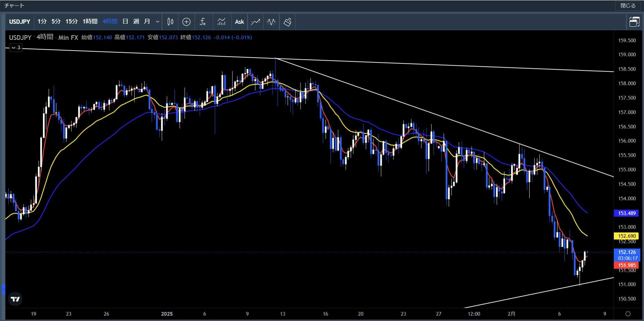Open the candlestick chart type selector
This screenshot has height=321, width=644.
pos(170,22)
